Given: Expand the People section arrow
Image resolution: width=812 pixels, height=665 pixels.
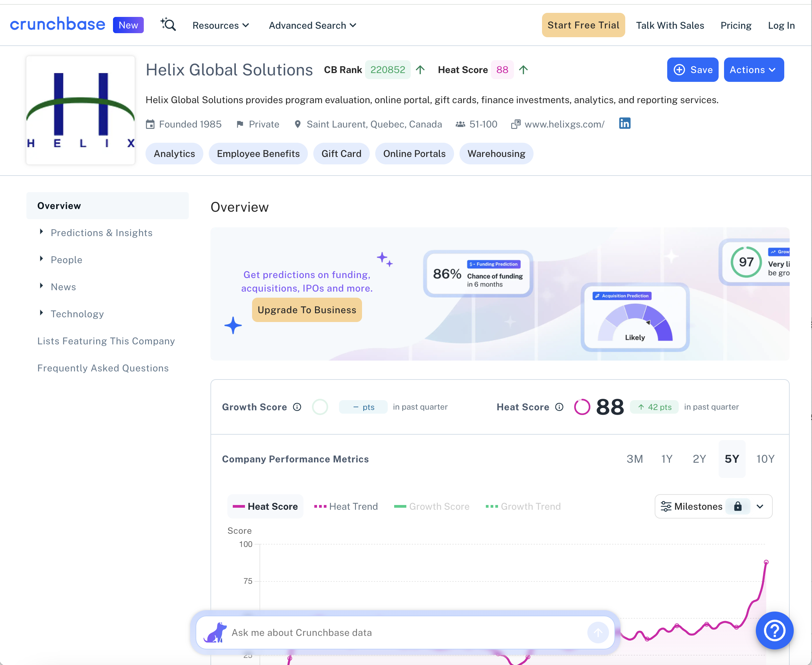Looking at the screenshot, I should (x=41, y=259).
